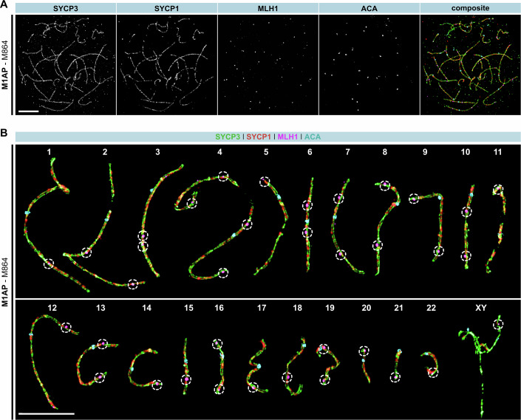Click chromosome number 3 label
The width and height of the screenshot is (521, 420).
click(157, 152)
